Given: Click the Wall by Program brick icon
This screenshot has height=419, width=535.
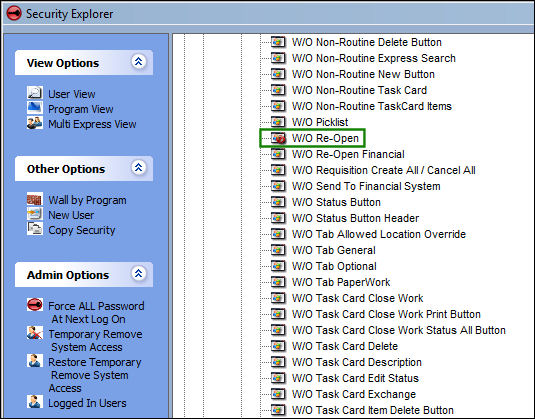Looking at the screenshot, I should tap(35, 199).
